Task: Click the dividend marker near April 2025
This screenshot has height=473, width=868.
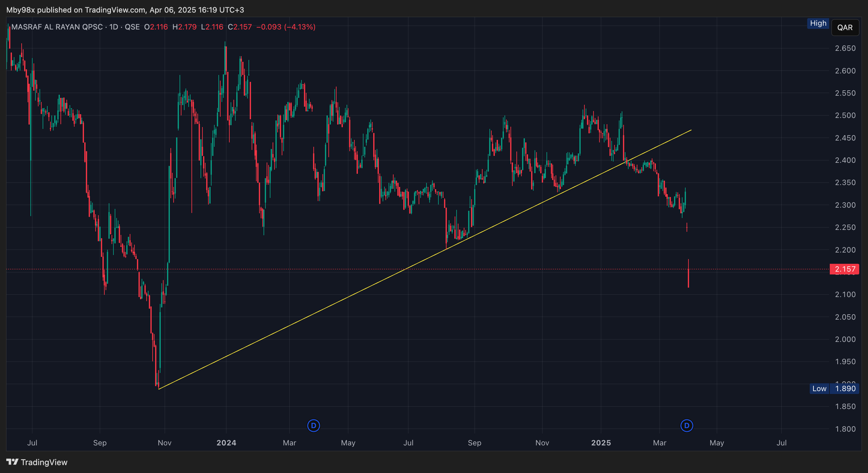Action: pos(687,425)
